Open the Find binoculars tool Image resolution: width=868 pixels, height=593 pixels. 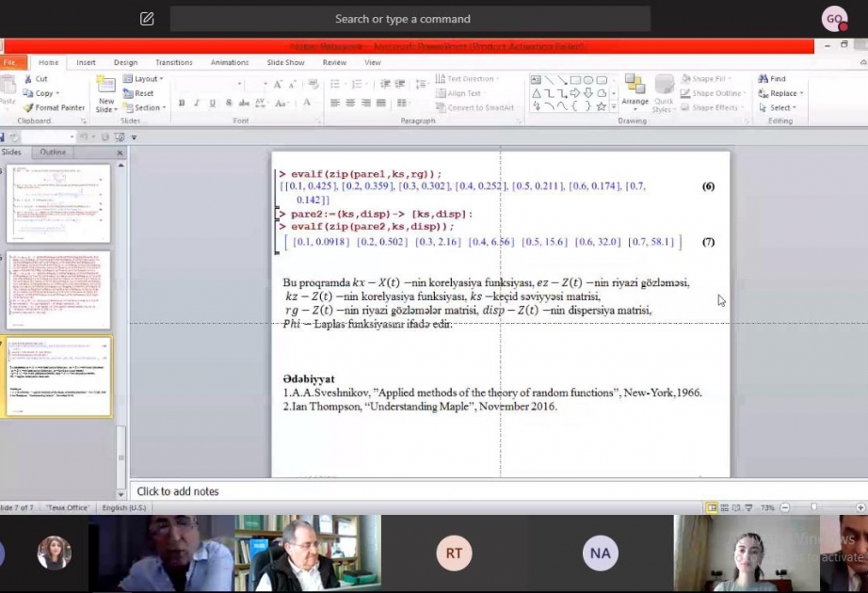763,79
